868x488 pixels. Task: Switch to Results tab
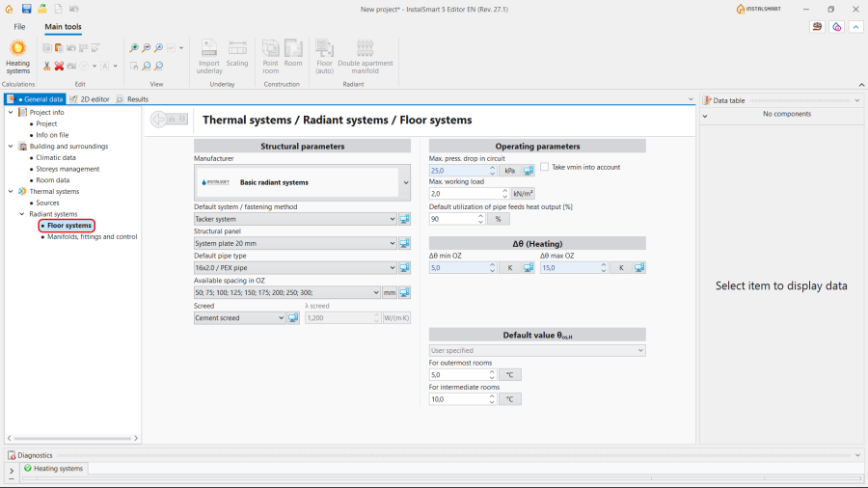coord(132,99)
